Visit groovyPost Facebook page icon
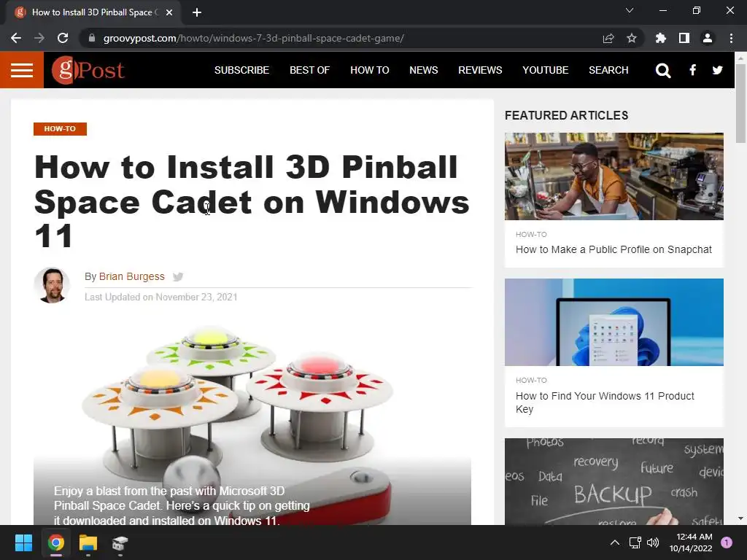The width and height of the screenshot is (747, 560). coord(693,71)
